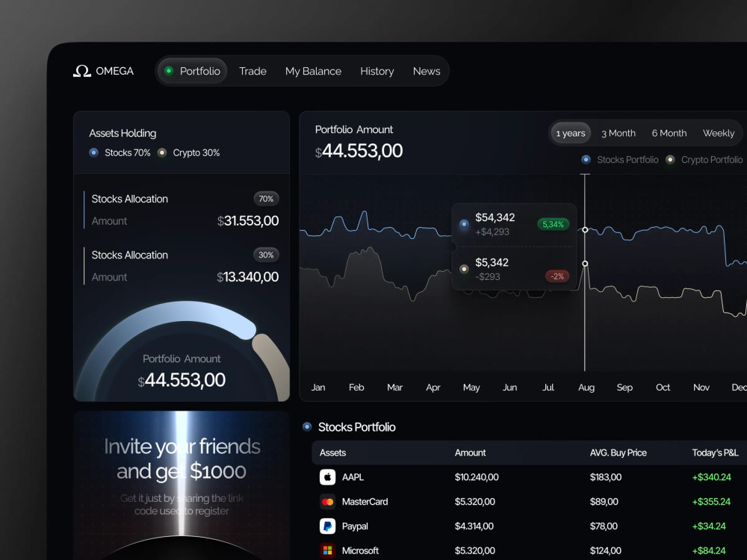Click the May axis label
The image size is (747, 560).
pos(471,387)
